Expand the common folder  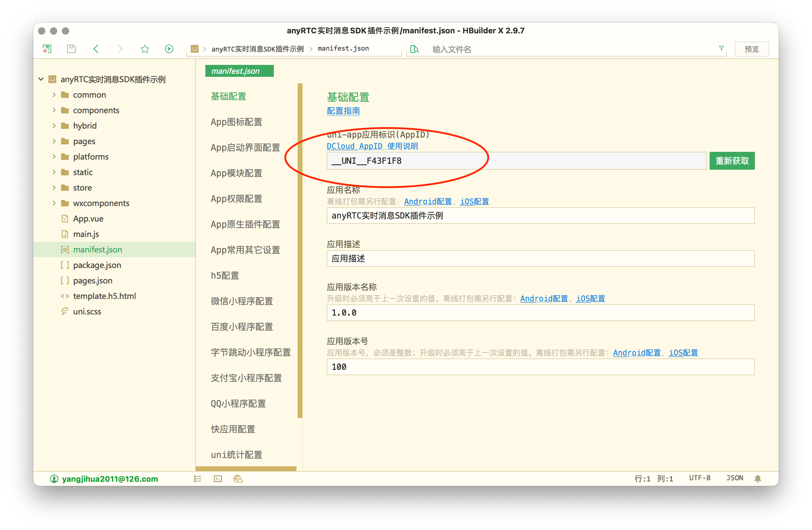[54, 94]
